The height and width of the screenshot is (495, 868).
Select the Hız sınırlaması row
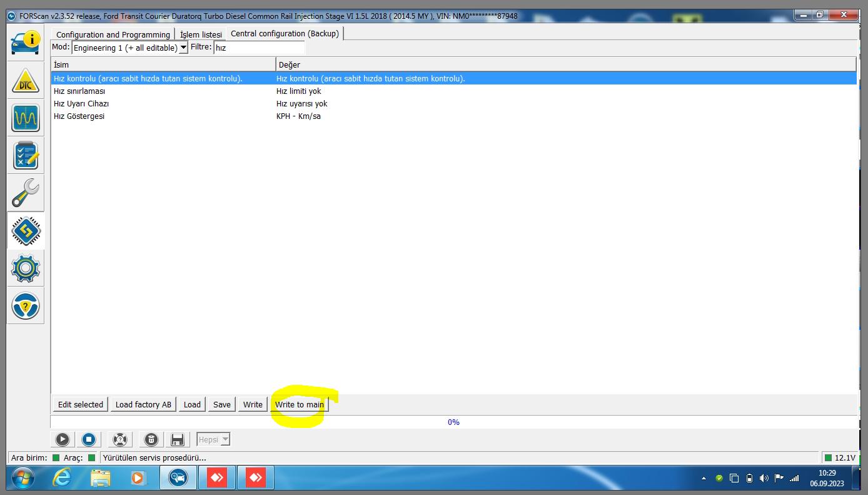[79, 91]
